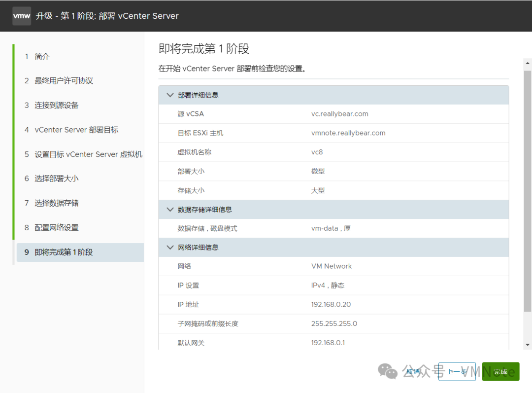This screenshot has width=532, height=393.
Task: Collapse the 部署详细信息 section chevron
Action: pyautogui.click(x=170, y=95)
